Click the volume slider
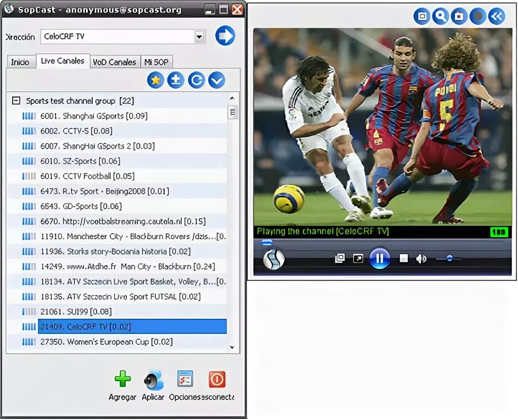This screenshot has height=420, width=518. (449, 259)
